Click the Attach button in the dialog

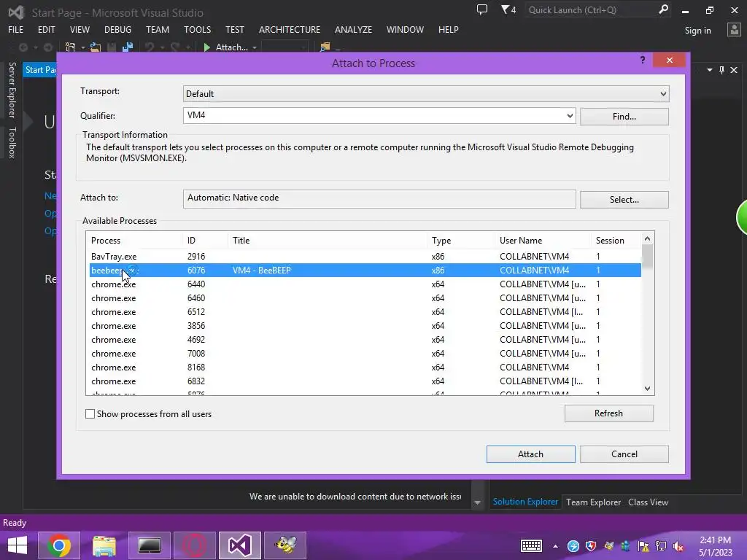click(x=530, y=454)
